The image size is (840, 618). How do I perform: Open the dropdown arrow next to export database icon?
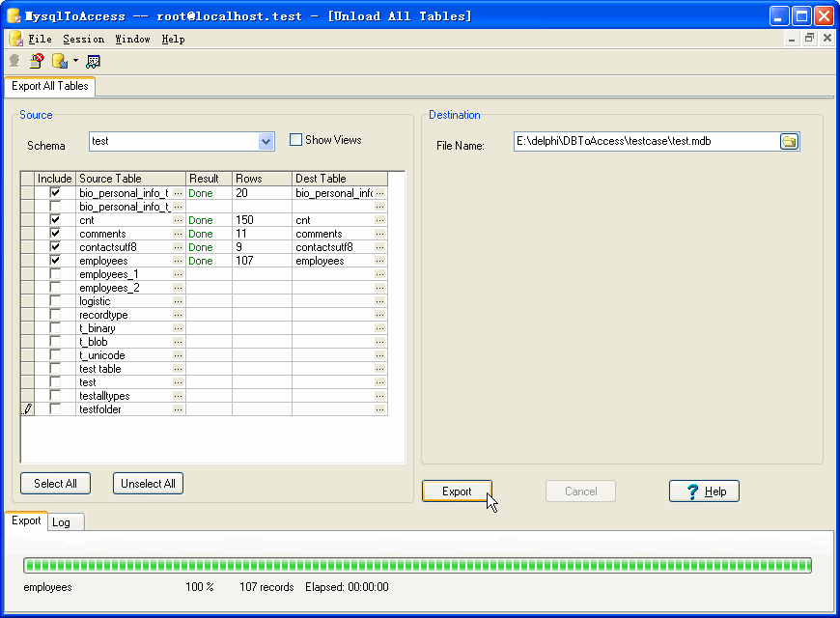[x=75, y=61]
